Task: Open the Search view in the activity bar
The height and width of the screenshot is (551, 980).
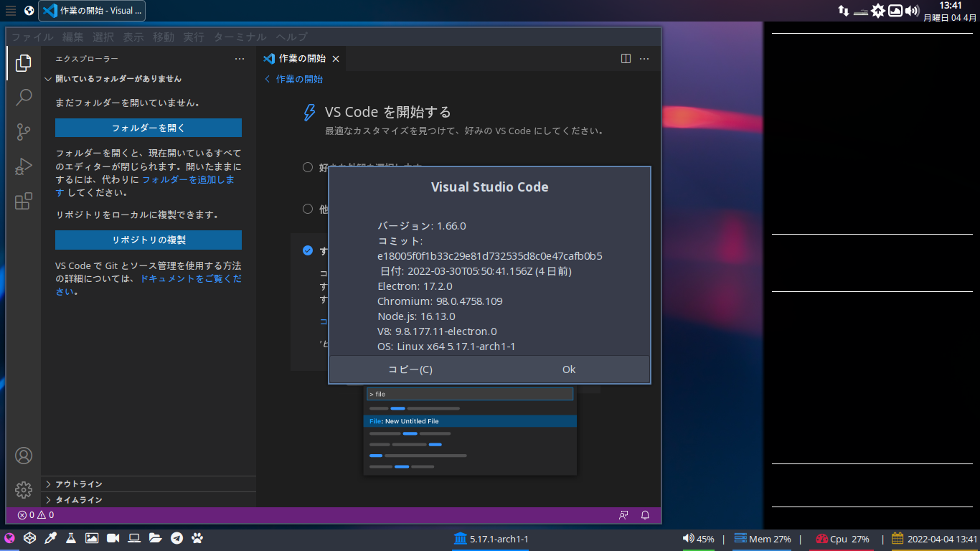Action: [24, 98]
